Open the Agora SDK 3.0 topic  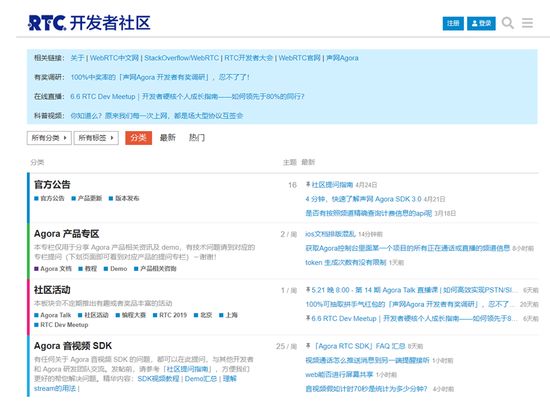tap(363, 199)
